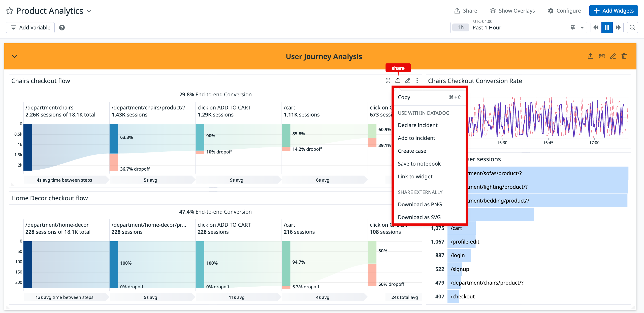Viewport: 644px width, 313px height.
Task: Open the three-dot menu on Chairs checkout flow
Action: (417, 81)
